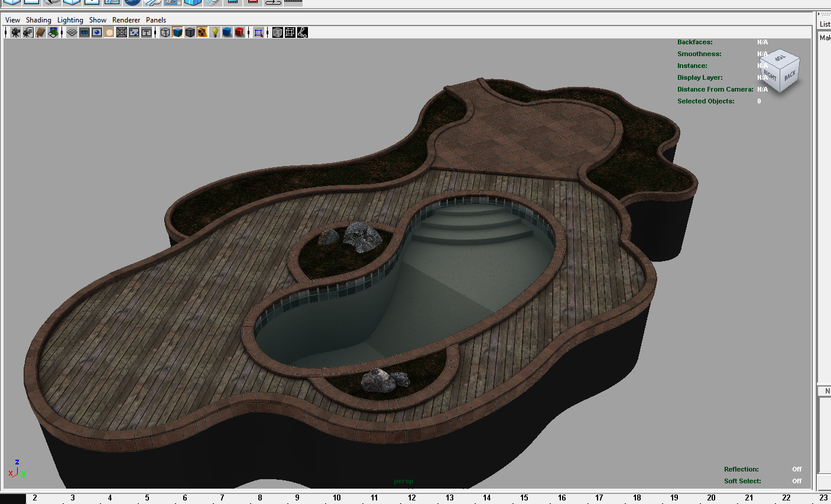
Task: Open camera attributes from the panel toolbar
Action: (x=28, y=32)
